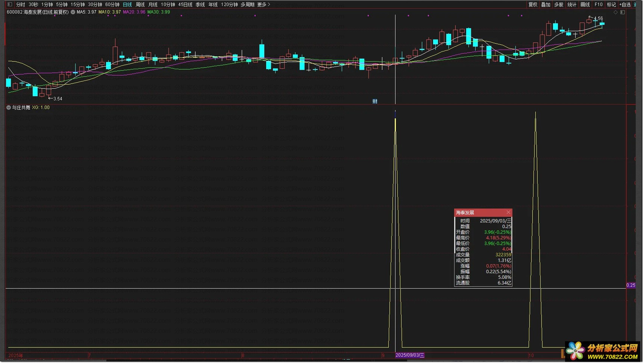Image resolution: width=644 pixels, height=363 pixels.
Task: Click the diamond icon above the price chart
Action: (615, 12)
